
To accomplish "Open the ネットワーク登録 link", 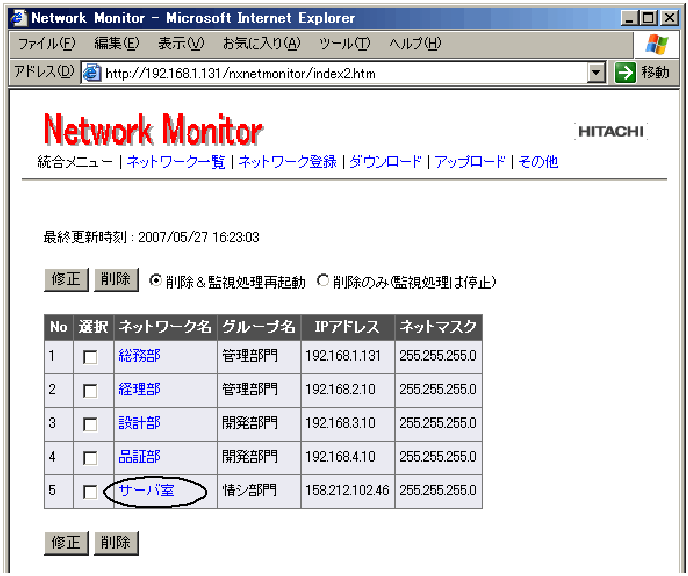I will (x=287, y=162).
